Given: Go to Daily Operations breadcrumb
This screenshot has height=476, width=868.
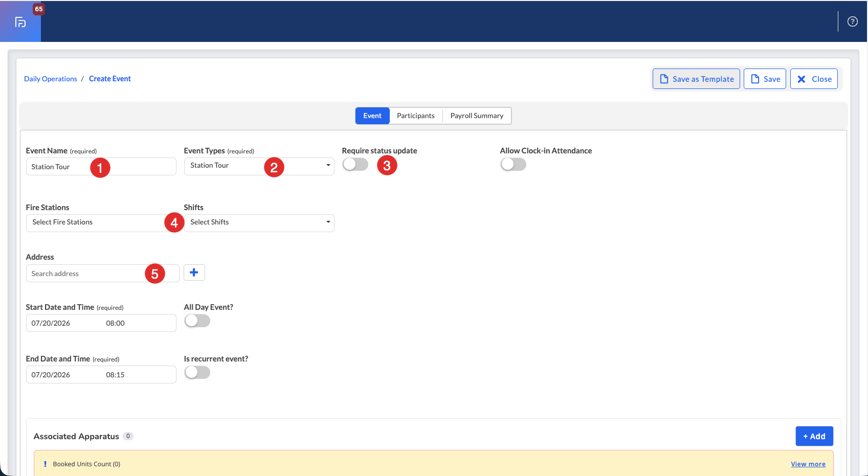Looking at the screenshot, I should 51,79.
